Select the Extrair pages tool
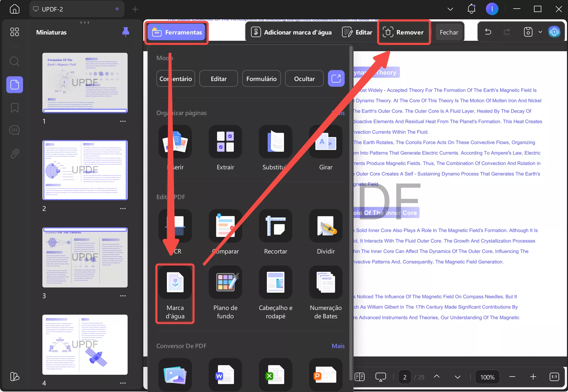 [x=225, y=142]
